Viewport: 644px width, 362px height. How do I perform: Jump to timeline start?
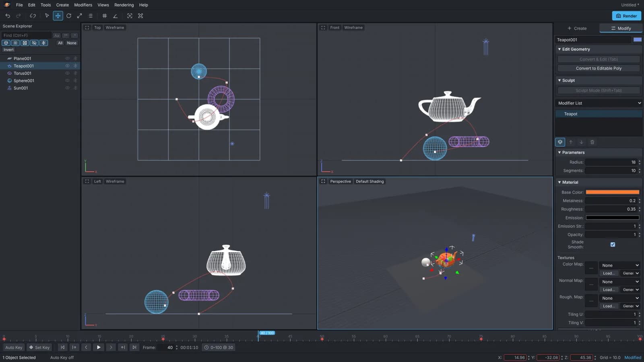point(62,348)
